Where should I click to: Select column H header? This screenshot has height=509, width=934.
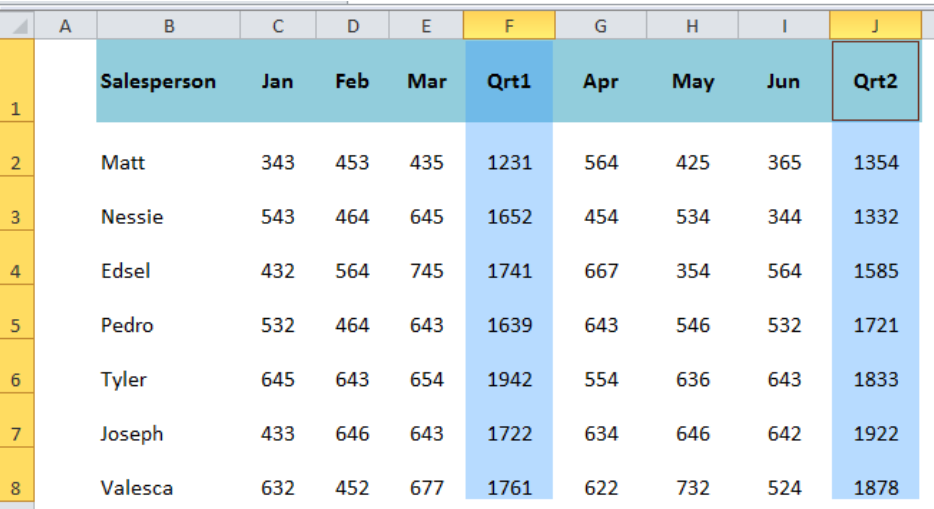click(x=692, y=26)
